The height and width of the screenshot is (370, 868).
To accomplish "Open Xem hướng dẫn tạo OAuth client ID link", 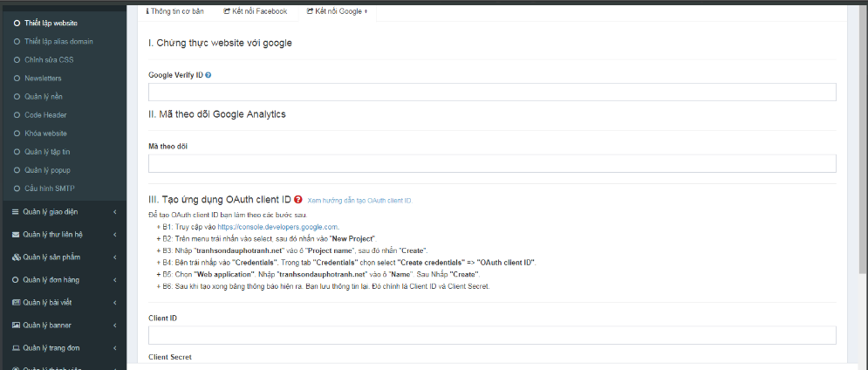I will click(359, 201).
